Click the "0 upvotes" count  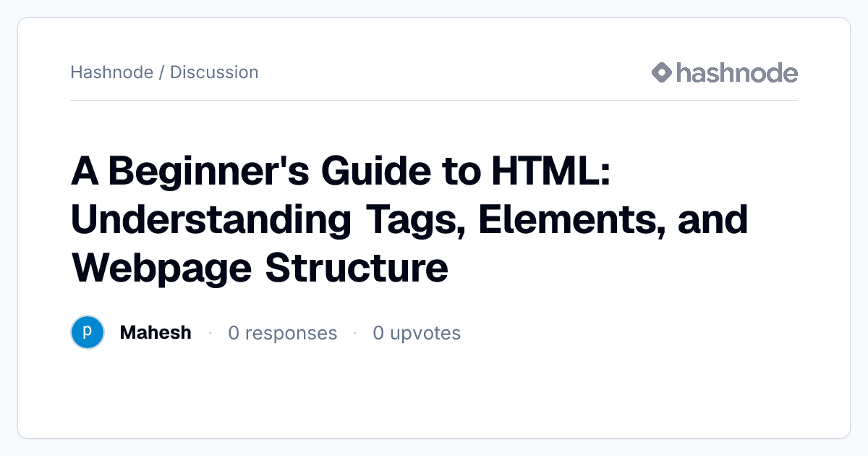pyautogui.click(x=417, y=333)
